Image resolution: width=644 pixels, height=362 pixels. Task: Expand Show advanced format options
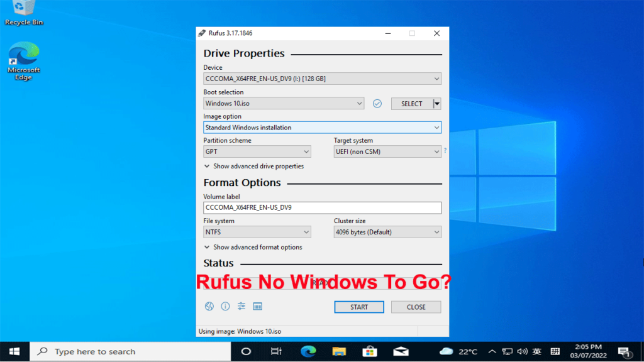[x=253, y=247]
